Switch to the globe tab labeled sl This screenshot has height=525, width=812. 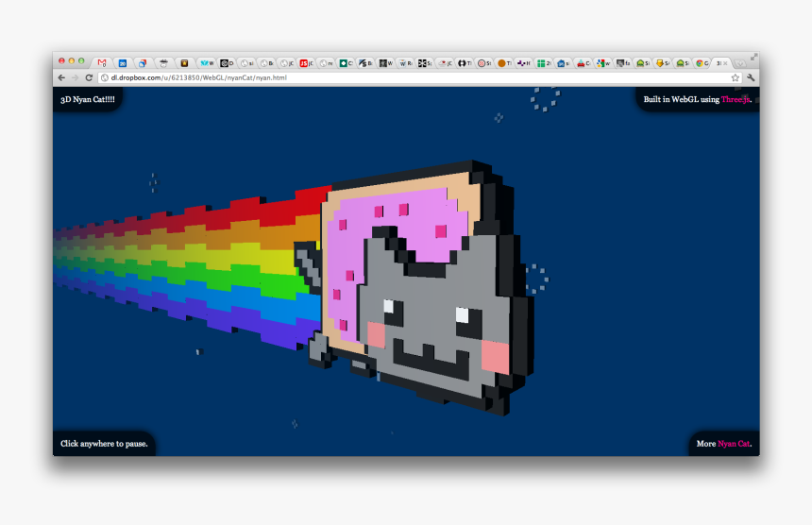pyautogui.click(x=246, y=63)
